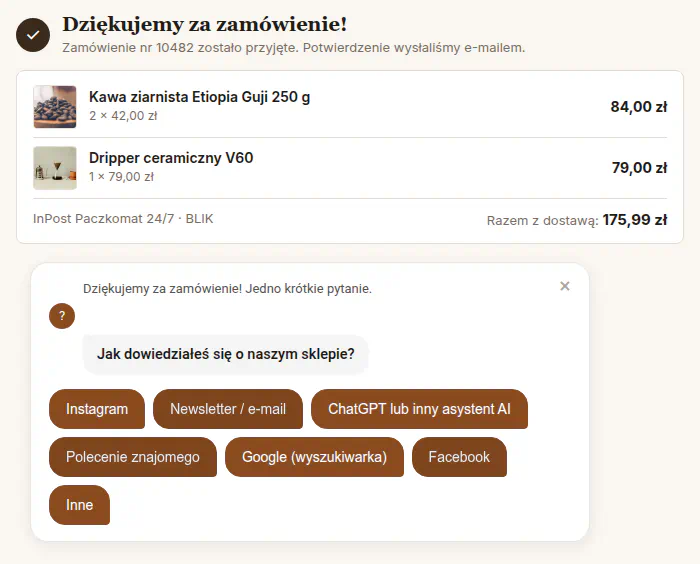The width and height of the screenshot is (700, 564).
Task: Click the 79,00 zł line price
Action: click(639, 168)
